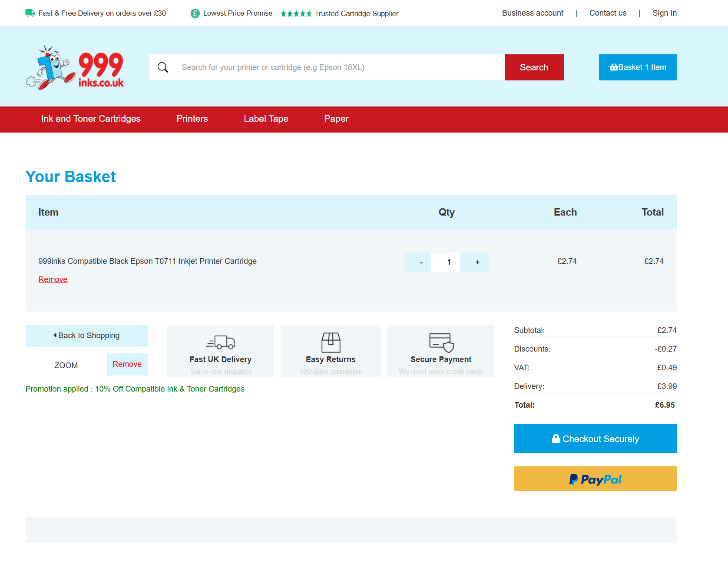
Task: Click Back to Shopping button
Action: pos(86,336)
